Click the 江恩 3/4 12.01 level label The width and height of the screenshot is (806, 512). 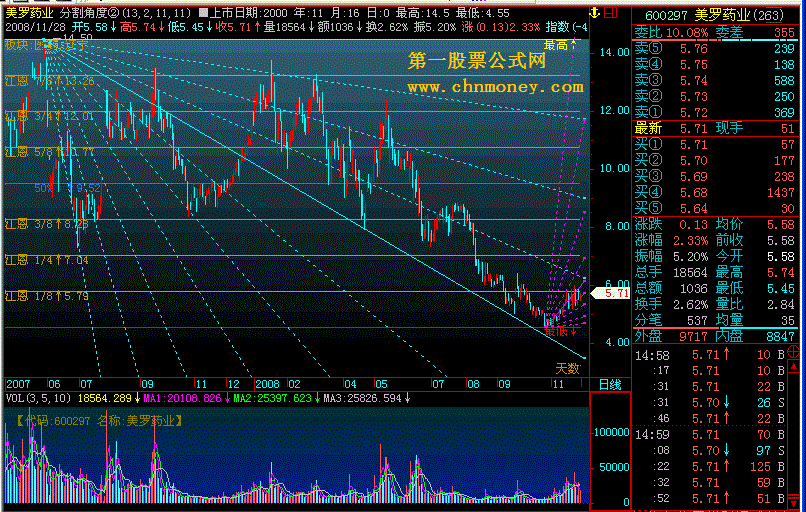pos(50,116)
